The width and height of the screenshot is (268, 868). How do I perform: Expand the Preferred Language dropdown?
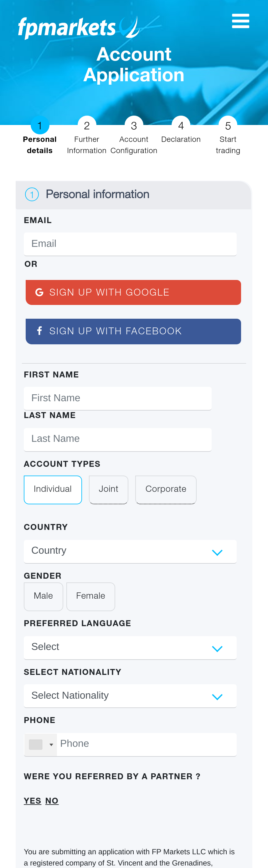tap(130, 648)
